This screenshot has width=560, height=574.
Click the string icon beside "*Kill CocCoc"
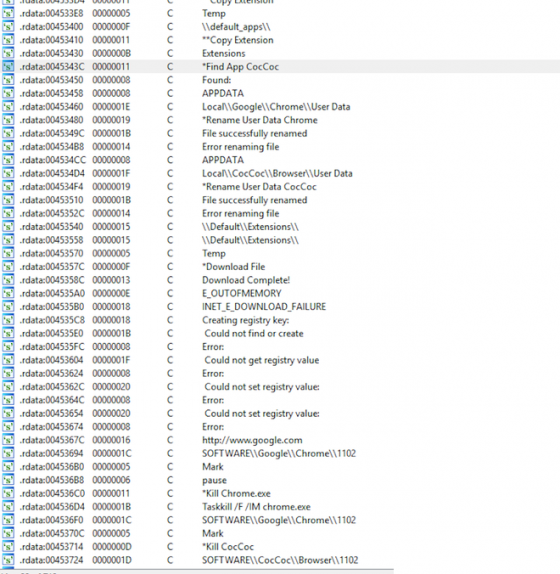[x=8, y=547]
